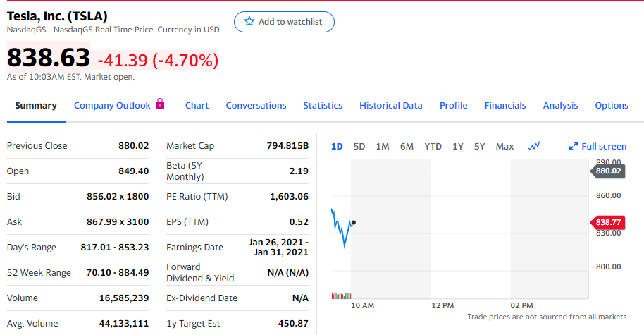Click the Bid value 856.02 x 1800
The height and width of the screenshot is (335, 644).
pos(118,197)
